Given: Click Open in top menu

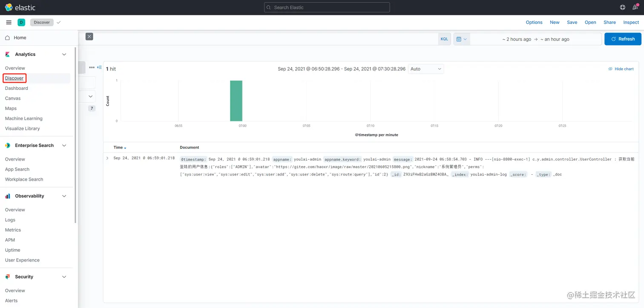Looking at the screenshot, I should coord(590,22).
